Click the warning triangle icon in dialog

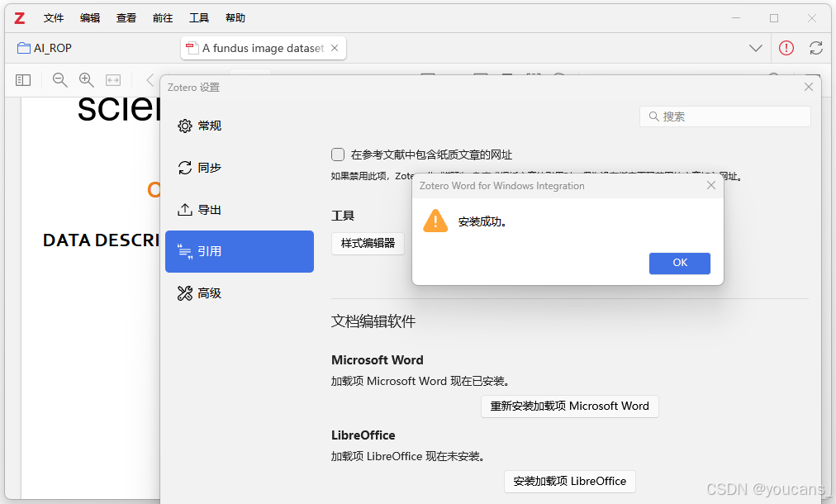[435, 221]
